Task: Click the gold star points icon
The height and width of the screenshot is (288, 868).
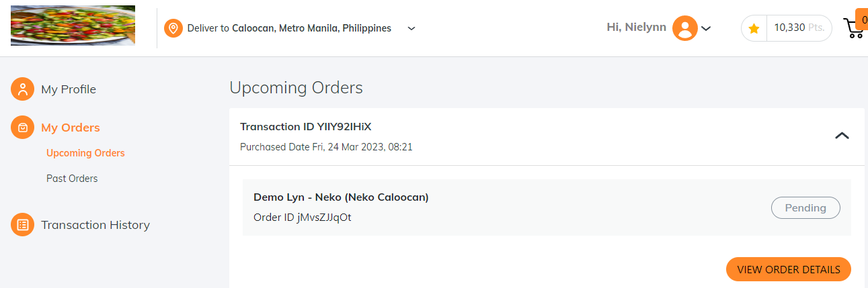Action: [x=754, y=28]
